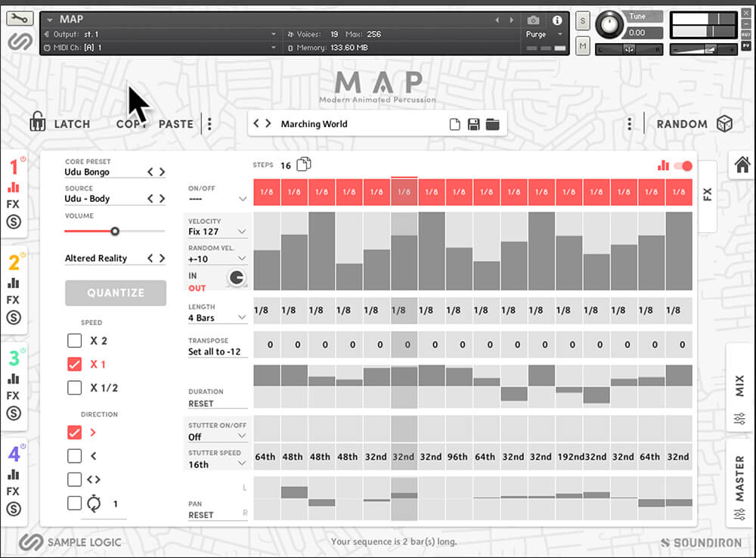Click the home icon on right edge

point(742,164)
